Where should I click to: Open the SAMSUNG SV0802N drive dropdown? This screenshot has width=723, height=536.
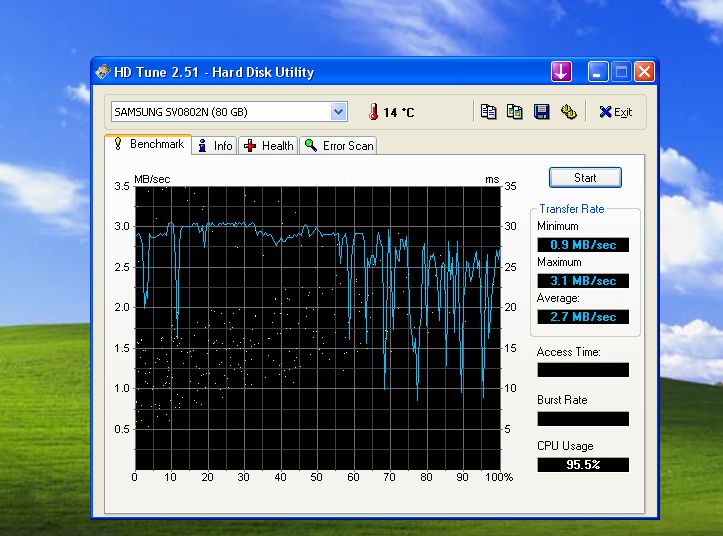pyautogui.click(x=229, y=112)
